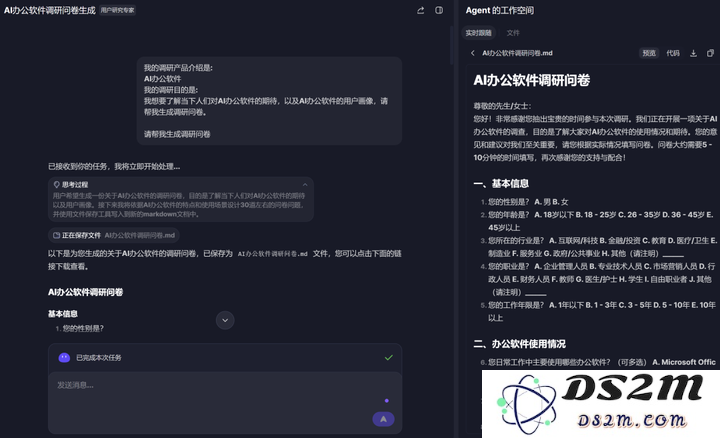Click the AI办公软件调研问卷.md inline file link

[272, 254]
